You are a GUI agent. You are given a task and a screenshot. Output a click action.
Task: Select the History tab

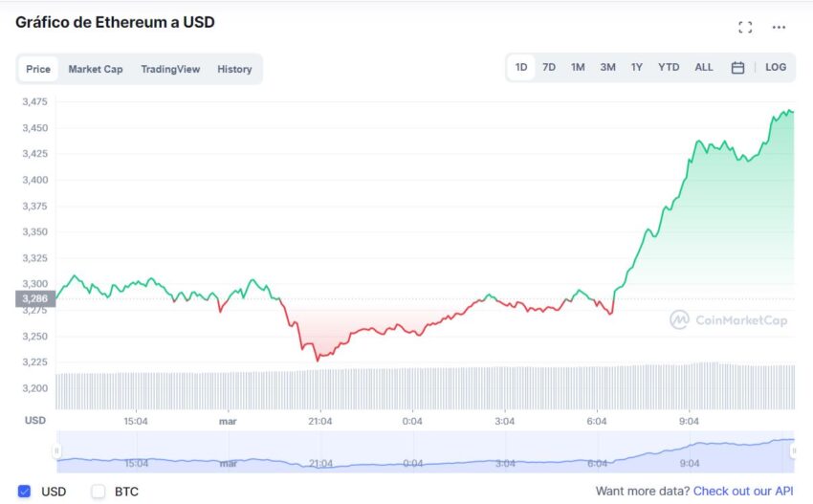(234, 69)
